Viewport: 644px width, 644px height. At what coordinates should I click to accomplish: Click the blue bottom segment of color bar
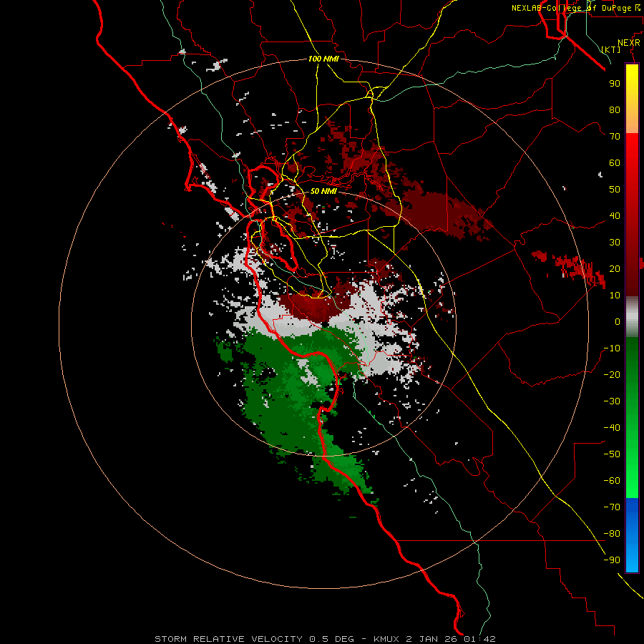[x=632, y=535]
